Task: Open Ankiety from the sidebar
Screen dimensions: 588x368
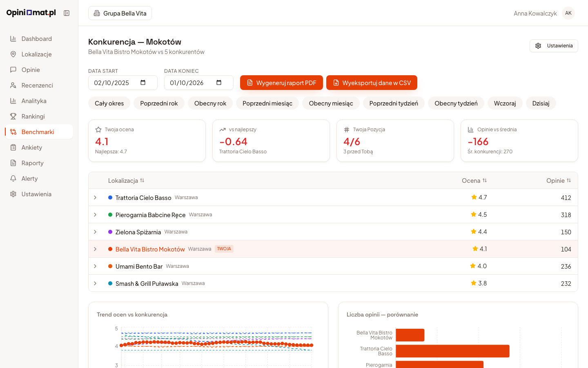Action: (39, 148)
